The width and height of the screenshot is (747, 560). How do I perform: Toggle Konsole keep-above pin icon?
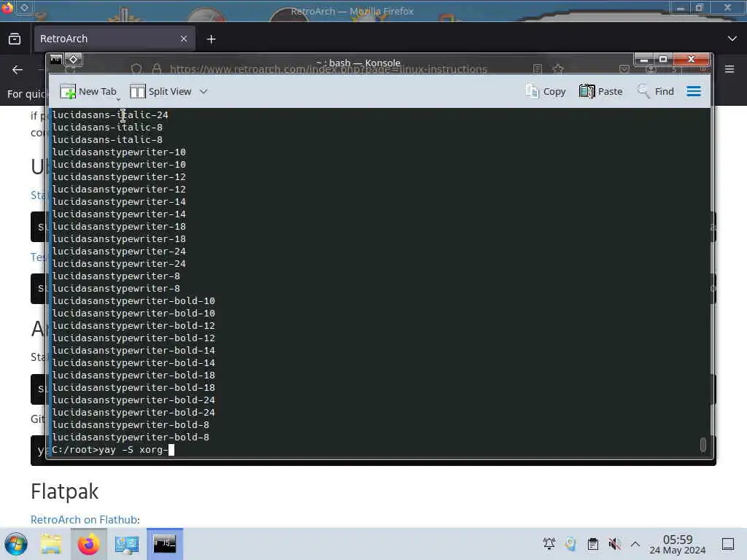click(74, 60)
